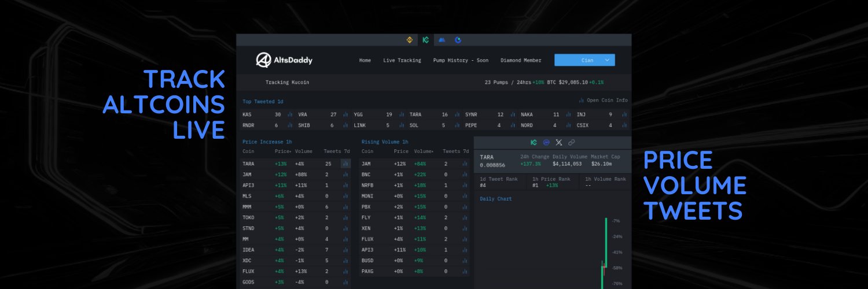This screenshot has width=868, height=289.
Task: Open Pump History - Soon menu item
Action: pyautogui.click(x=461, y=60)
